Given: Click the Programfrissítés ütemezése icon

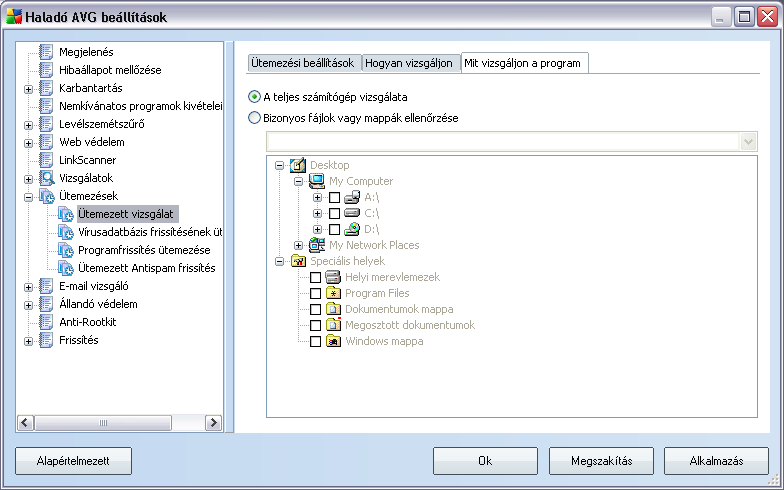Looking at the screenshot, I should 66,250.
